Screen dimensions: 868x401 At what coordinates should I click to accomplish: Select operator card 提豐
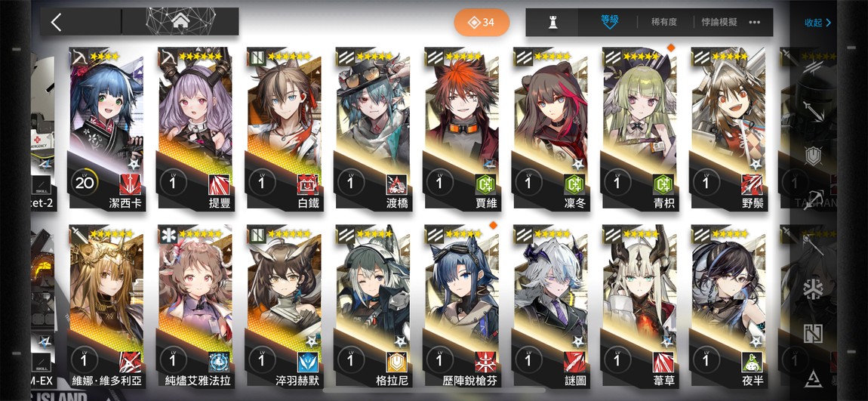[x=195, y=129]
